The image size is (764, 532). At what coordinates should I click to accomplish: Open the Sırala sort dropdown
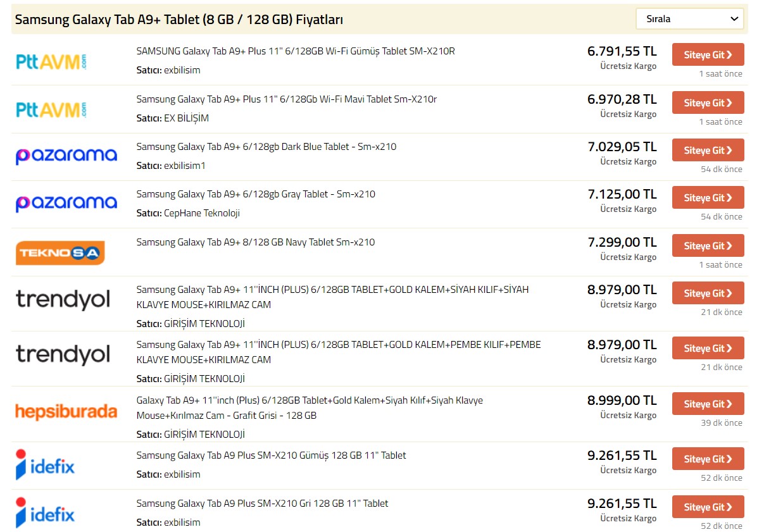pos(690,19)
